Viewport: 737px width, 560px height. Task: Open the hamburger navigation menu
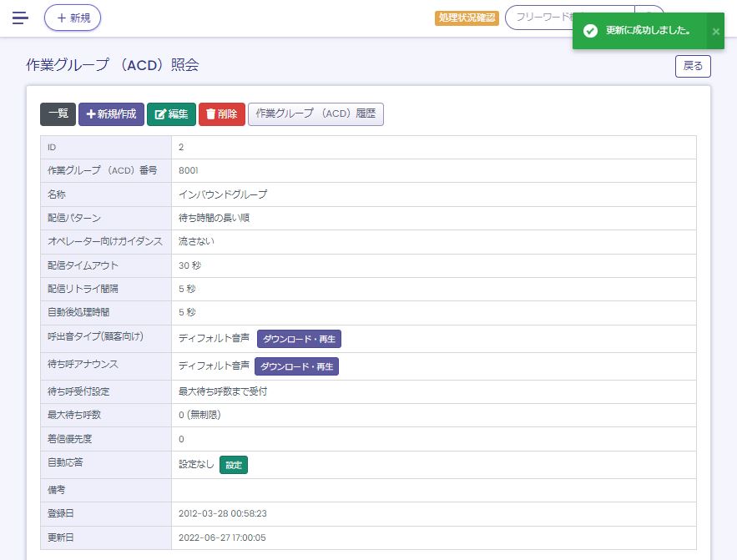click(20, 18)
